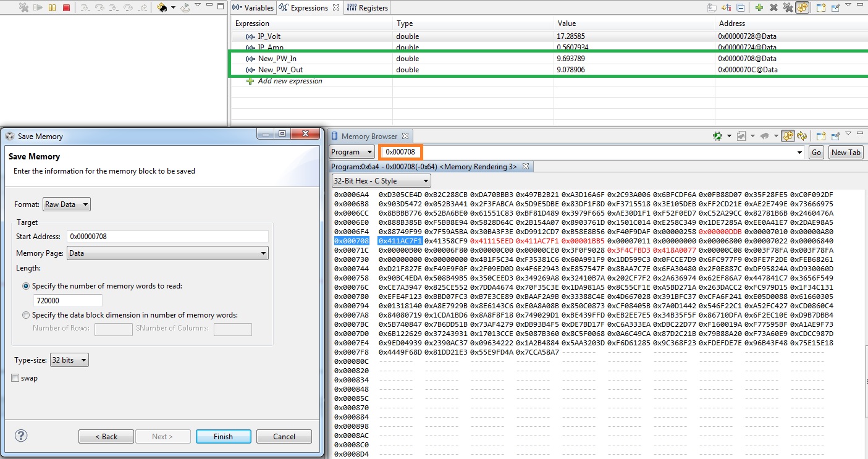The width and height of the screenshot is (868, 459).
Task: Open the Memory Browser view menu triangle
Action: coord(848,133)
